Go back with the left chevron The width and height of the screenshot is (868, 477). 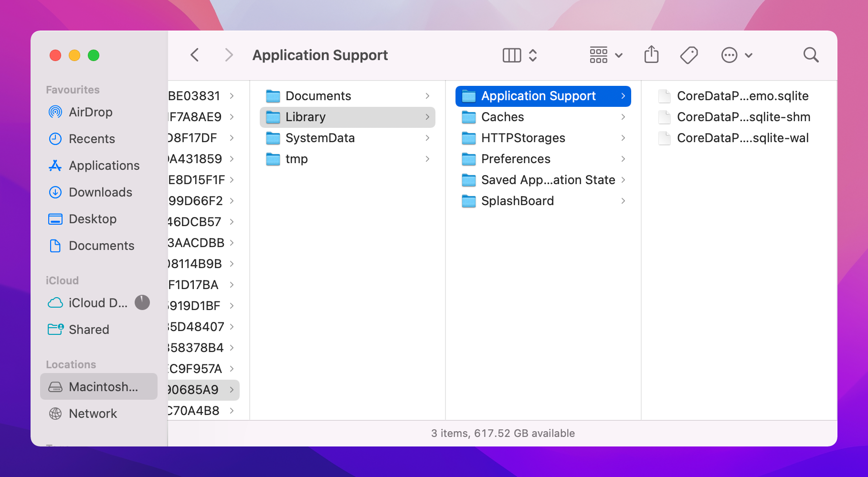(x=195, y=55)
